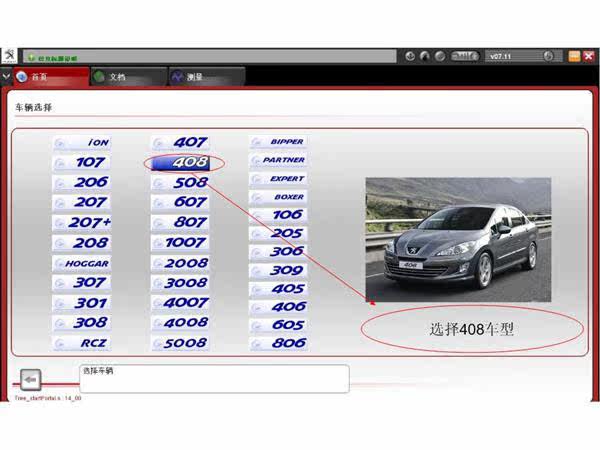Choose the 306 model button

(278, 252)
